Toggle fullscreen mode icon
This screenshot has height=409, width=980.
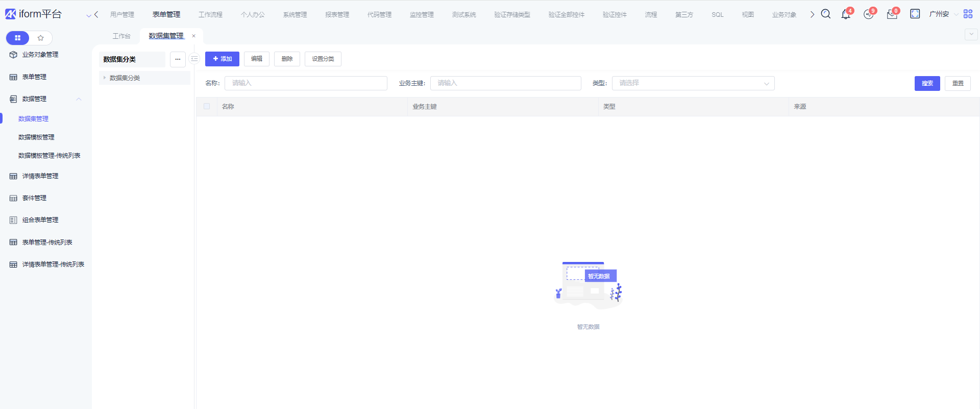click(x=915, y=14)
